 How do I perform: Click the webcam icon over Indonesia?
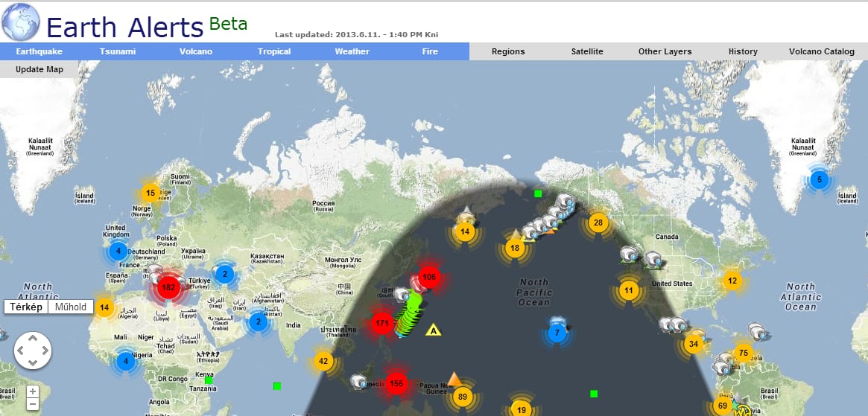(358, 381)
